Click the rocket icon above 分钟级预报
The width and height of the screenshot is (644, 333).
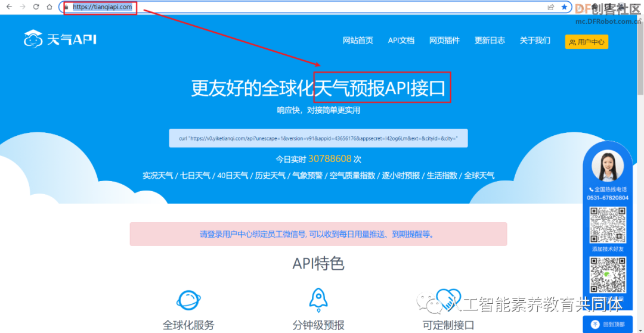coord(318,300)
